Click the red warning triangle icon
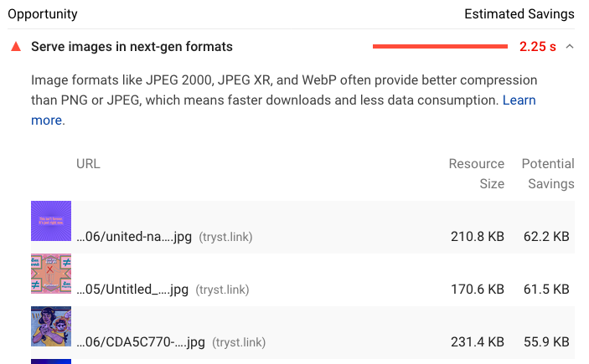This screenshot has width=589, height=364. coord(16,47)
